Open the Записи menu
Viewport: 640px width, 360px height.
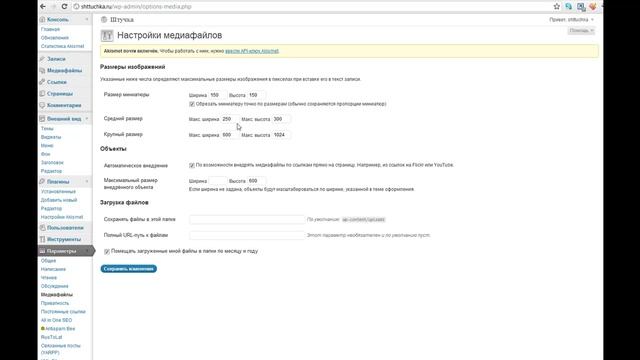coord(56,59)
